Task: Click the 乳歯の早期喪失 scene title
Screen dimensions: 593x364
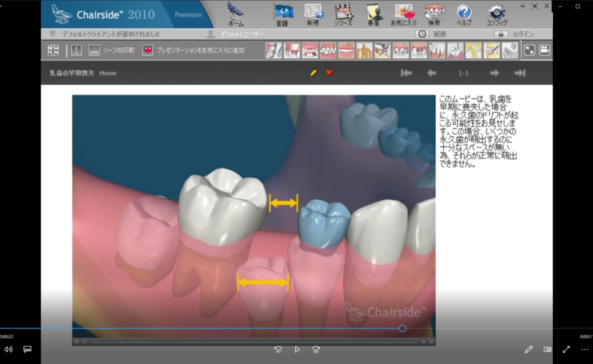Action: click(72, 73)
